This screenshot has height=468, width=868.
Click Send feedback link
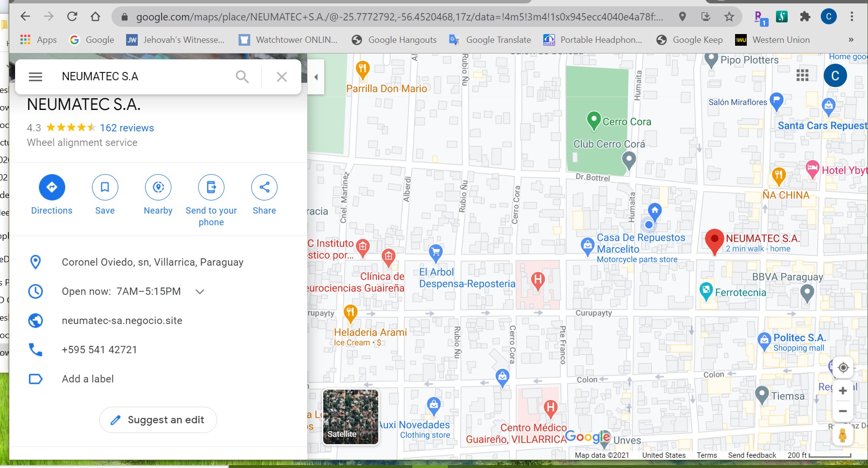[x=752, y=455]
